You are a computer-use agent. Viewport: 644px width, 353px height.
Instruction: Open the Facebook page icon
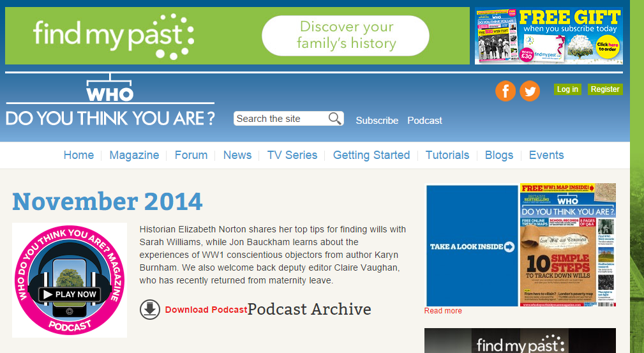[505, 91]
